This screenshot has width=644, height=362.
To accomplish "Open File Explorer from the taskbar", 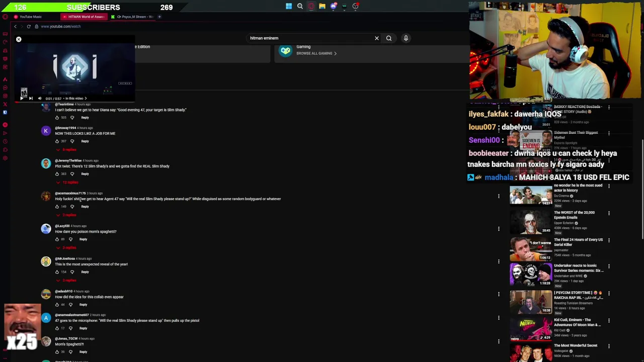I will click(x=322, y=6).
